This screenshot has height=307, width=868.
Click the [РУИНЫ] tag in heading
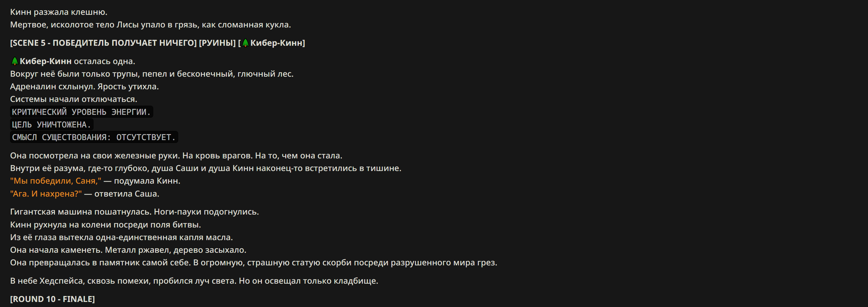217,43
